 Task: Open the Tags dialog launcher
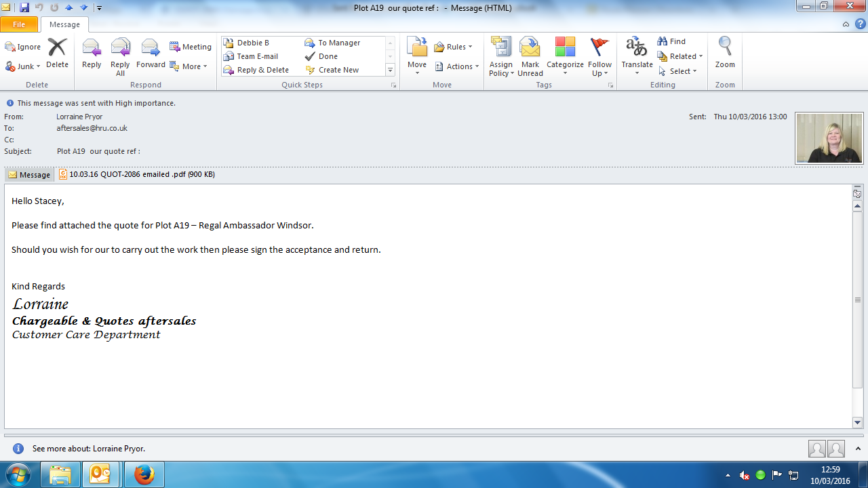[x=610, y=85]
